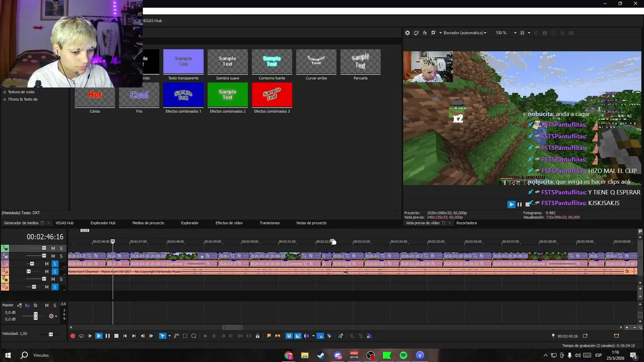Stop timeline playback

pos(116,336)
